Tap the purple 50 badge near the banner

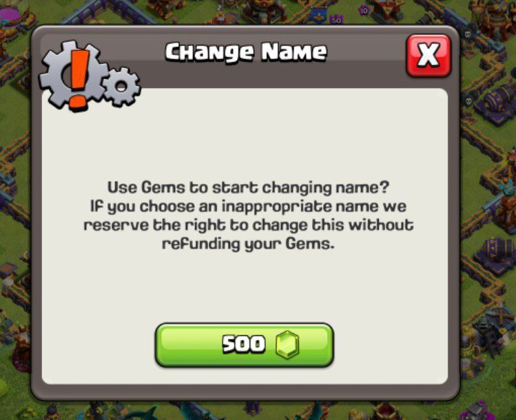336,20
